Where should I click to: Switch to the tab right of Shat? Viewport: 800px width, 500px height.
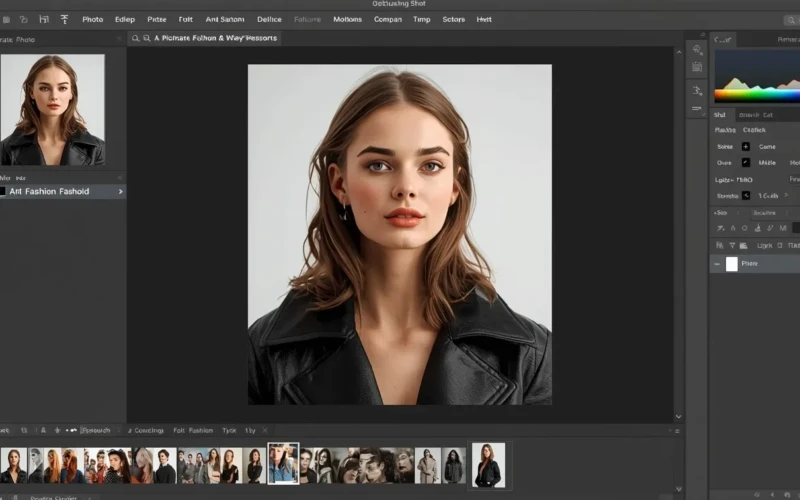click(x=756, y=115)
